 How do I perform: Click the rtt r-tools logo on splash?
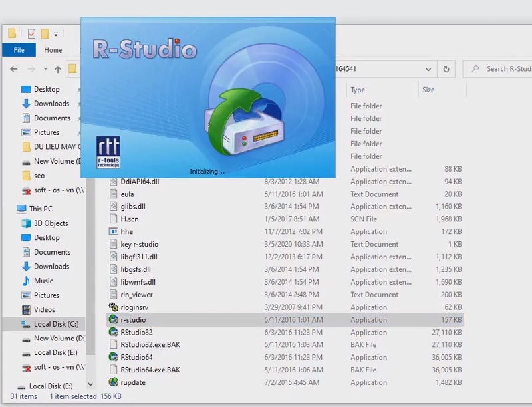[x=108, y=152]
